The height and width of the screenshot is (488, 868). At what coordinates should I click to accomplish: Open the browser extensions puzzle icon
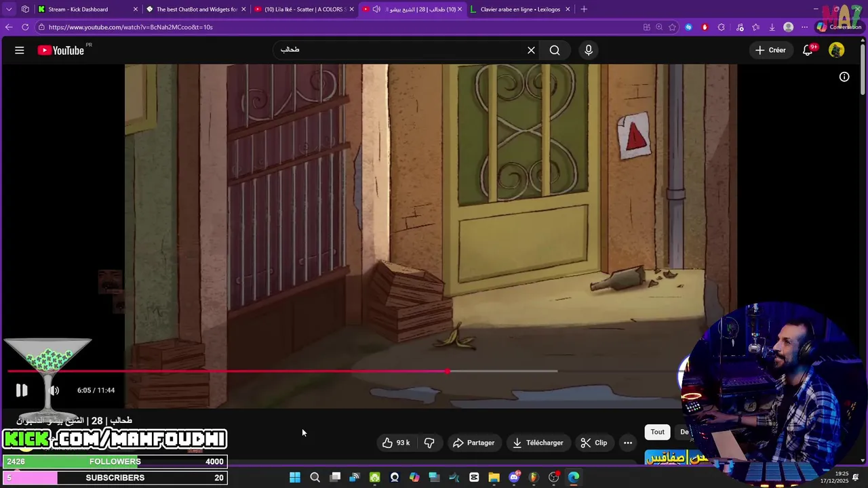click(x=721, y=27)
